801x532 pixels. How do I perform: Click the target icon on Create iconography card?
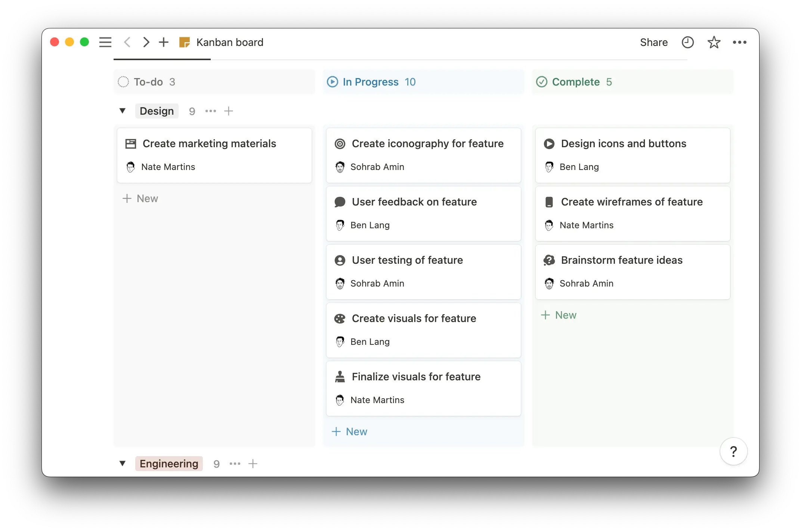pyautogui.click(x=340, y=143)
